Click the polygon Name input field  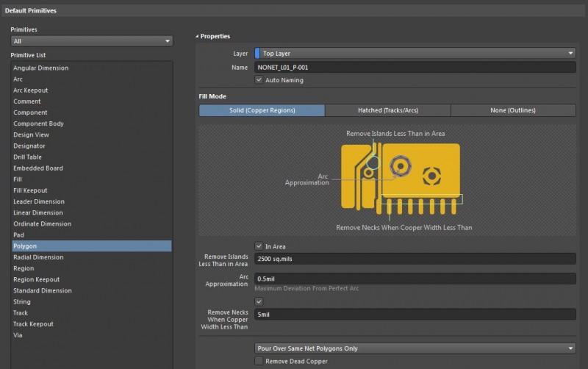coord(415,67)
